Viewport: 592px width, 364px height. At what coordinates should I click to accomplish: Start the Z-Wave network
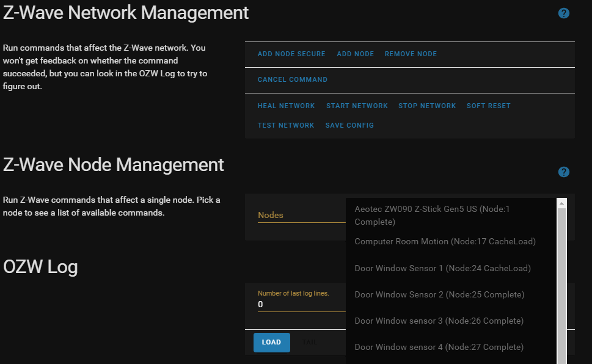[357, 106]
